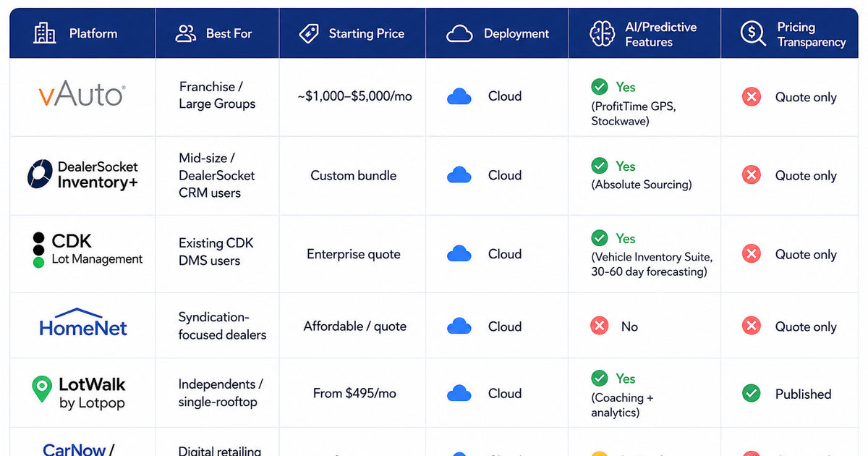
Task: Click red X beside vAuto Quote only
Action: pyautogui.click(x=752, y=97)
